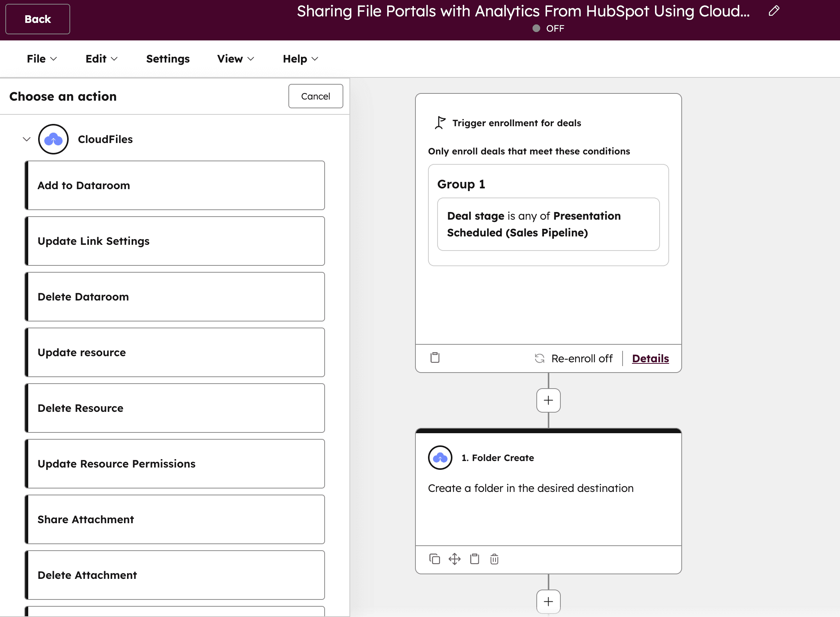
Task: Open the File menu
Action: 41,59
